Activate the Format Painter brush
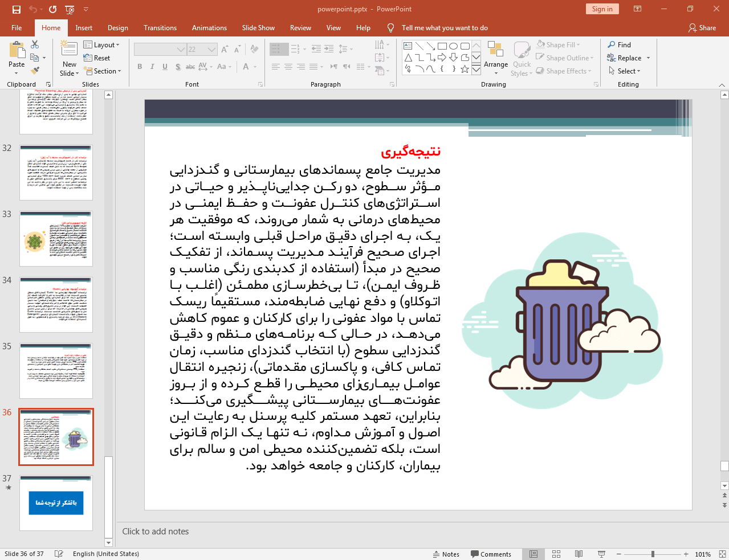729x560 pixels. 35,71
